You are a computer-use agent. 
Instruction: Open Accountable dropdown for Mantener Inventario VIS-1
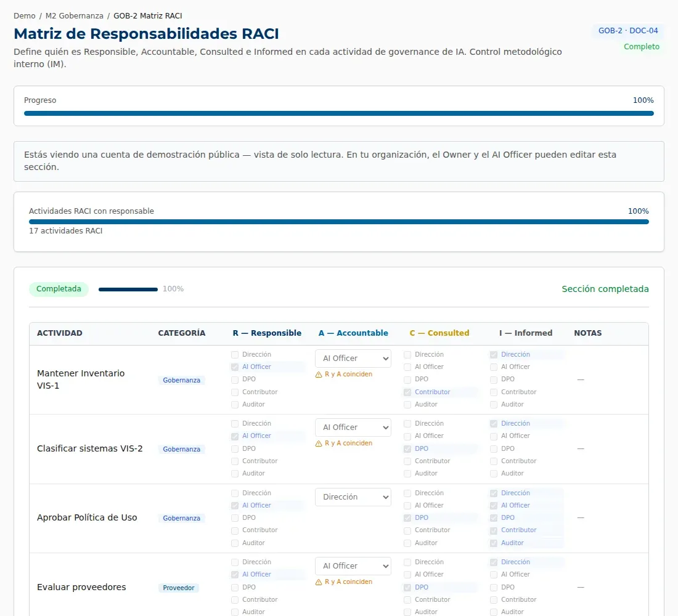click(x=353, y=359)
